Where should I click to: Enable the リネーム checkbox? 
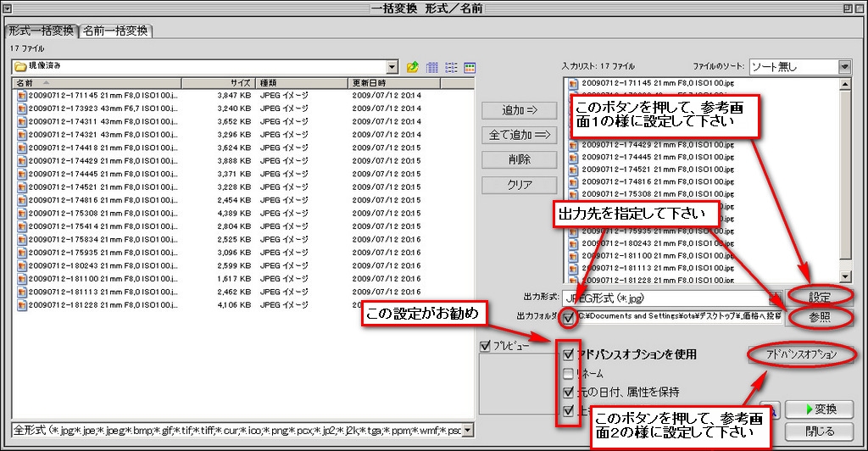point(568,374)
